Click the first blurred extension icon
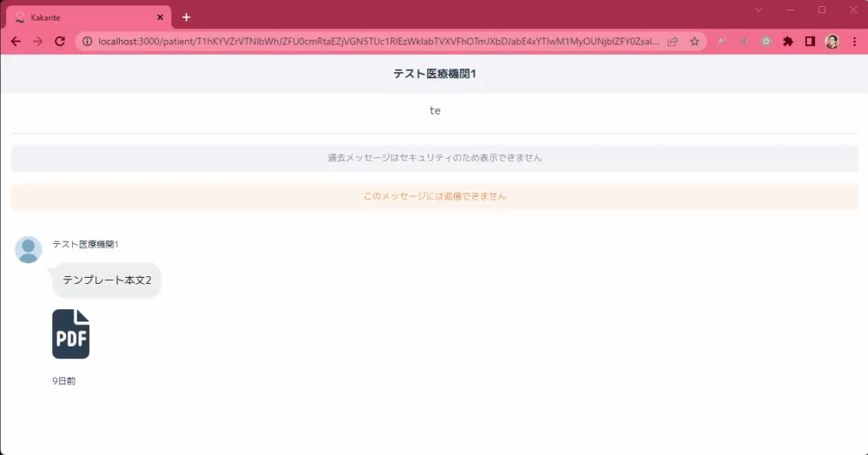The width and height of the screenshot is (868, 455). pyautogui.click(x=722, y=42)
